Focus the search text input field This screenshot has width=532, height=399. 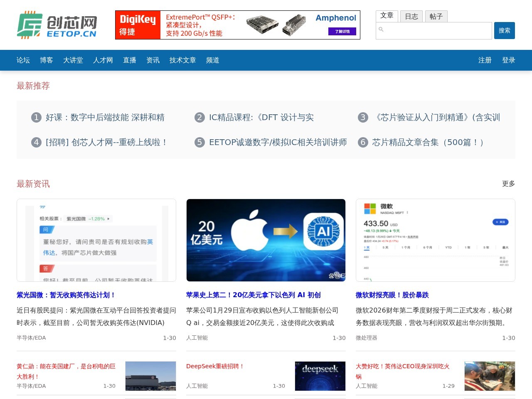click(x=436, y=31)
